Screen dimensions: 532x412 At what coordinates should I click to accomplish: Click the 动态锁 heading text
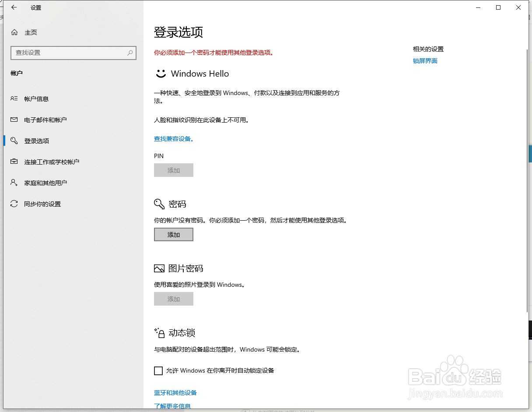[182, 333]
